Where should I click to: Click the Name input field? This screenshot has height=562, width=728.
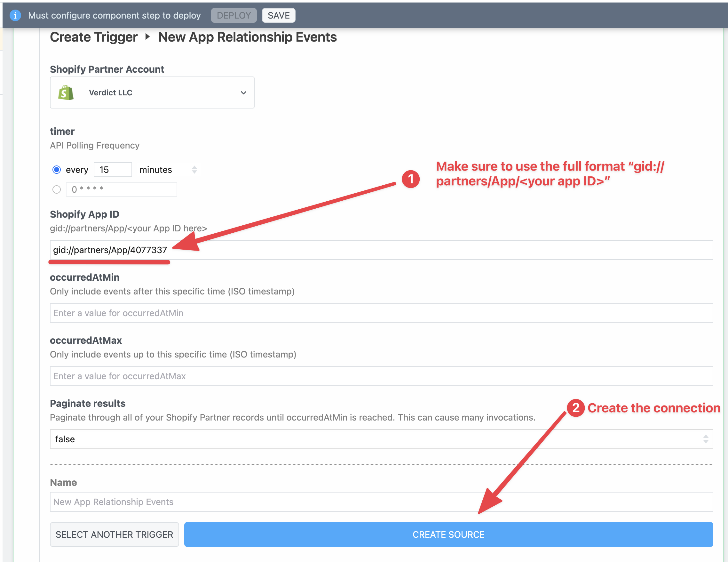[x=380, y=502]
